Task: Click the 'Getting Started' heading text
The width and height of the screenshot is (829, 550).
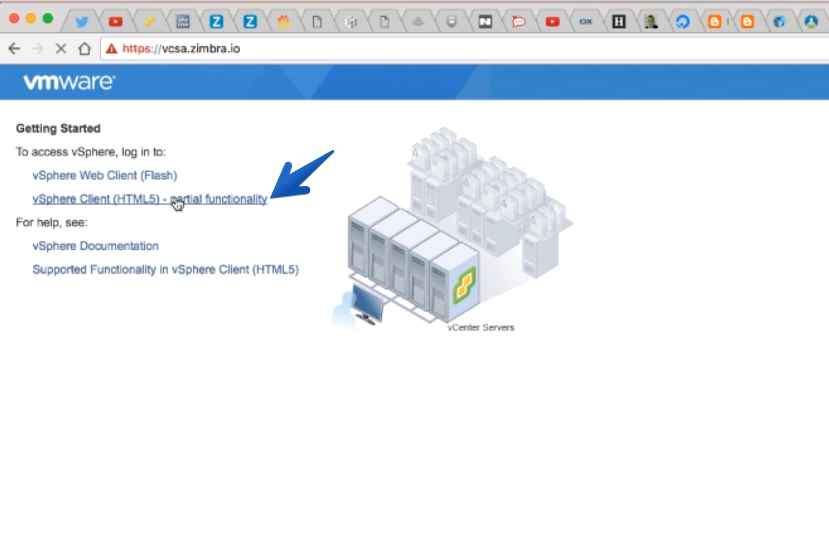Action: tap(58, 129)
